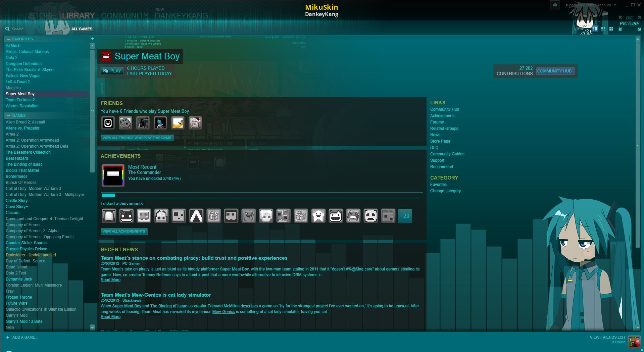Click the COMMUNITY HUB button
This screenshot has width=644, height=352.
[x=555, y=71]
